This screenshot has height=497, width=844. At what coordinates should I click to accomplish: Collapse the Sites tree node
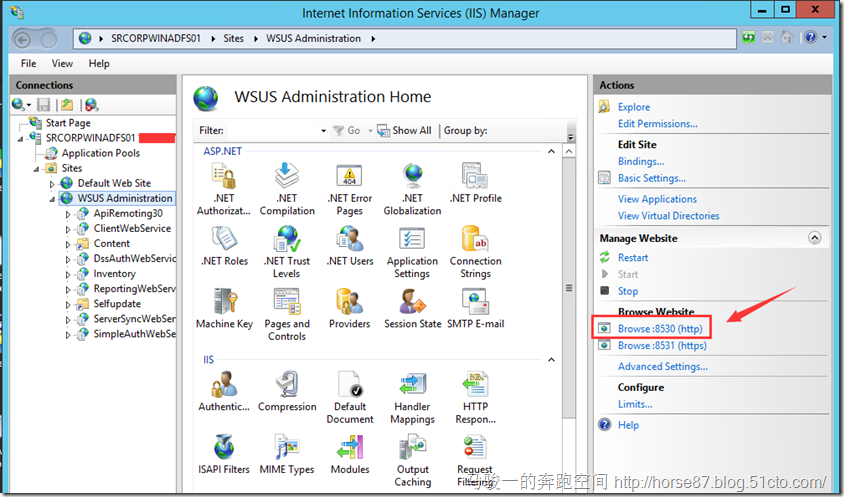[37, 169]
